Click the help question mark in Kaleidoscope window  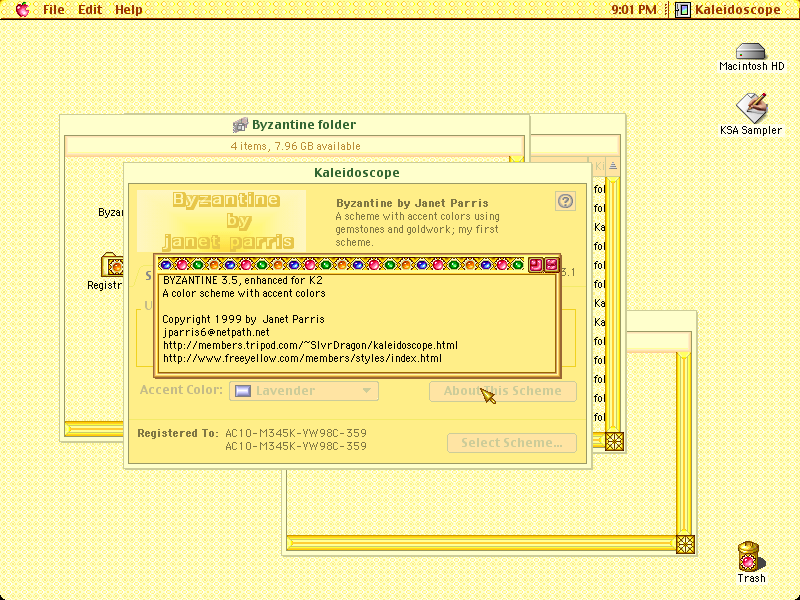coord(565,201)
